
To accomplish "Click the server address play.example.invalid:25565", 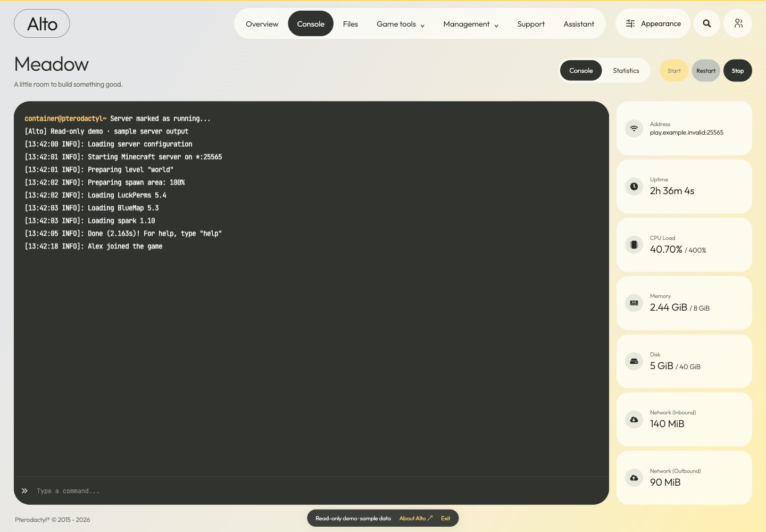I will 687,132.
